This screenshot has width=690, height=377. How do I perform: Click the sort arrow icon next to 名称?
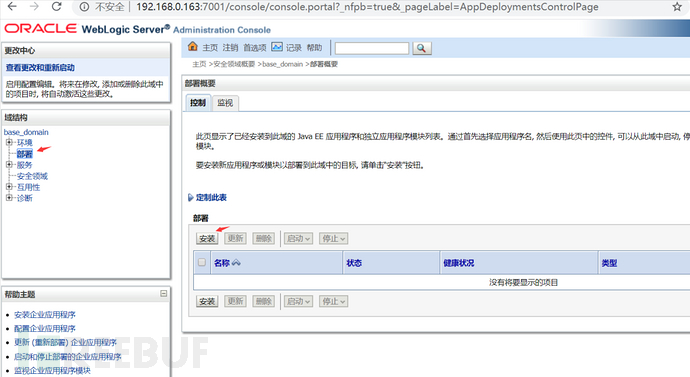236,263
